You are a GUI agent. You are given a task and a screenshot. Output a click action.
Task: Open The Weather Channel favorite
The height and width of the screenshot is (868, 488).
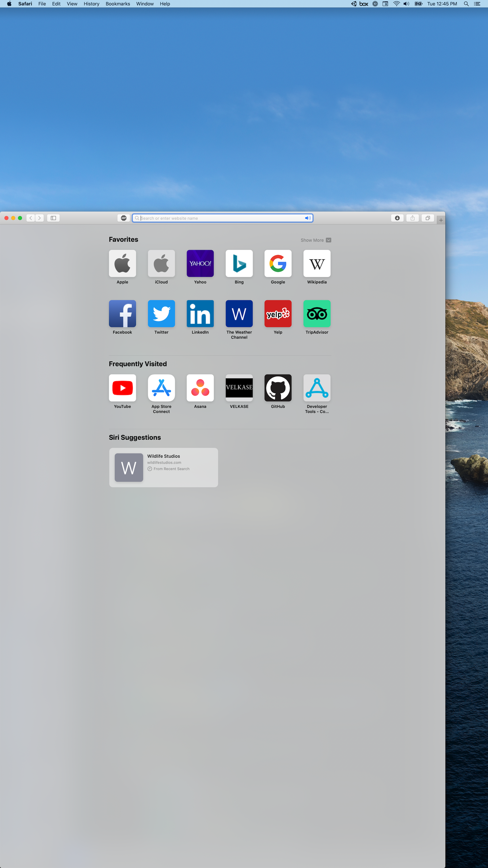pyautogui.click(x=239, y=314)
